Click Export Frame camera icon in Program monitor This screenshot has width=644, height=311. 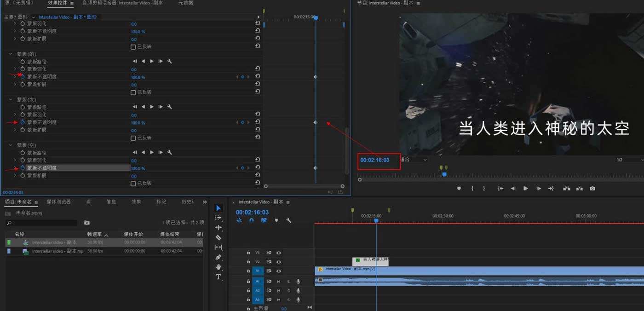pyautogui.click(x=592, y=188)
